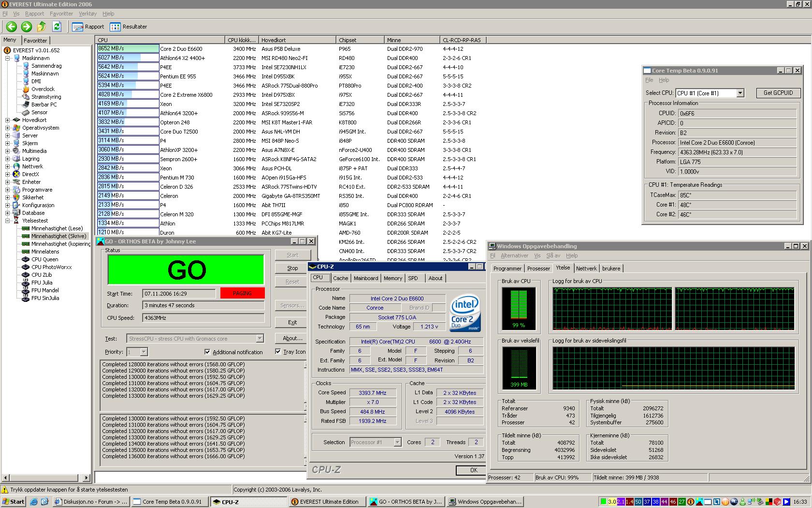Click Stop button in Orthos
This screenshot has height=508, width=812.
pyautogui.click(x=292, y=268)
